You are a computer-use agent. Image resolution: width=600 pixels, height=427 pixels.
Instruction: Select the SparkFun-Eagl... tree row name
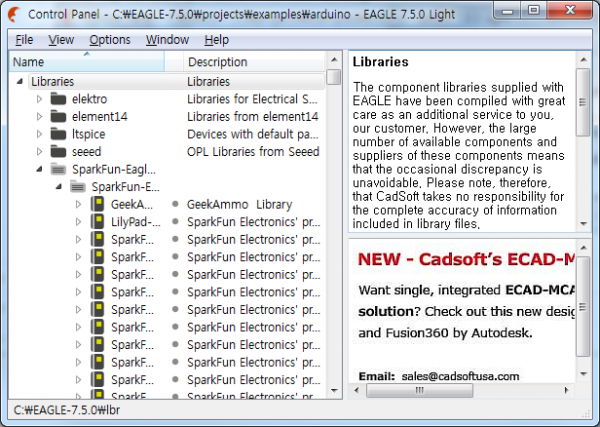coord(114,169)
